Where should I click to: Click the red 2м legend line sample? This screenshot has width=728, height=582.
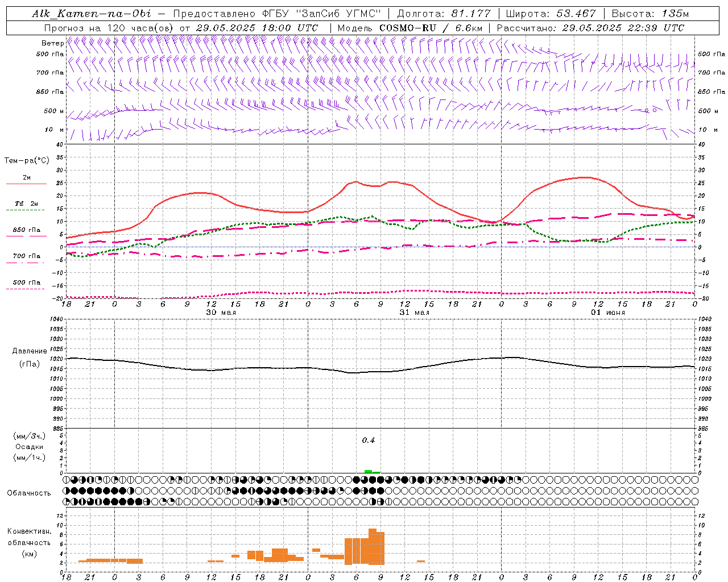click(26, 184)
